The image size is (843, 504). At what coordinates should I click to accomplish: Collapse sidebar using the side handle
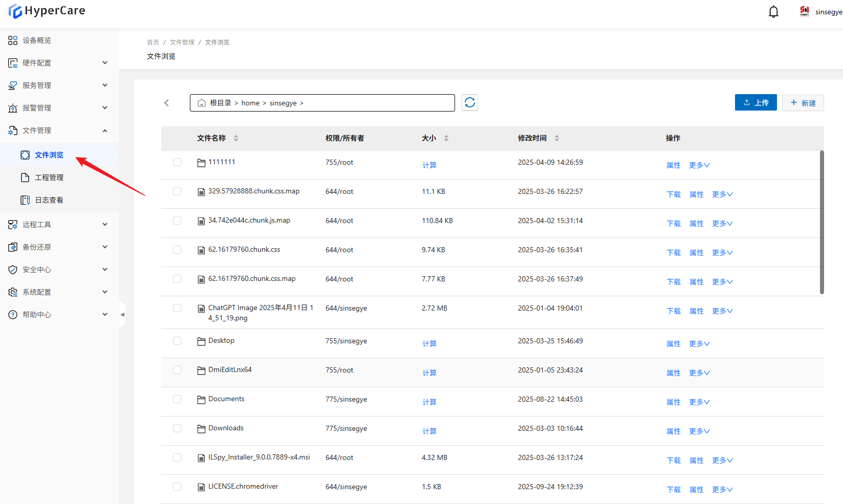(122, 315)
